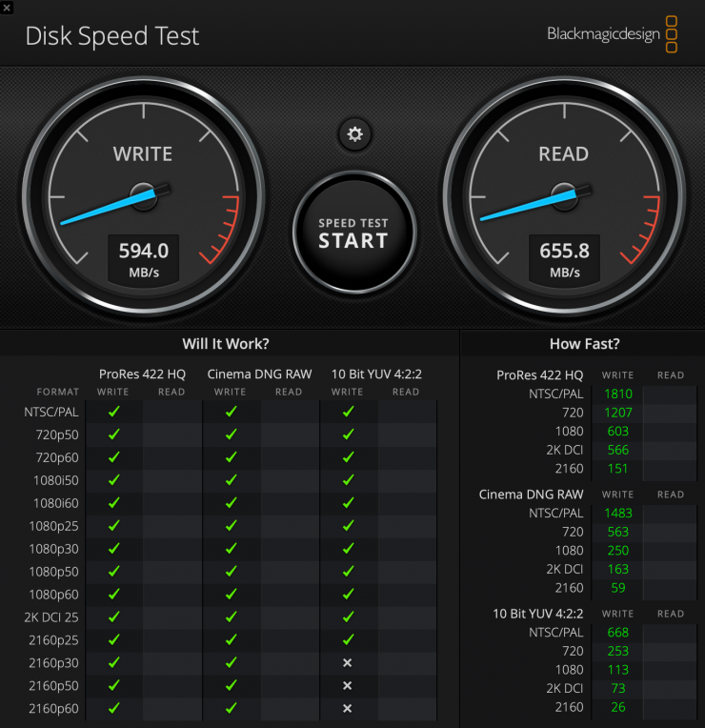The width and height of the screenshot is (705, 728).
Task: Click 10 Bit YUV 2160p25 write checkmark
Action: click(348, 640)
